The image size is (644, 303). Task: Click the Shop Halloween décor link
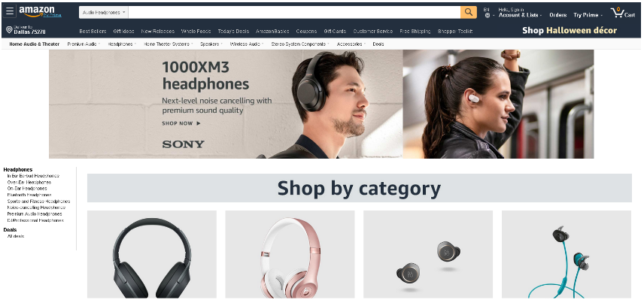tap(570, 30)
